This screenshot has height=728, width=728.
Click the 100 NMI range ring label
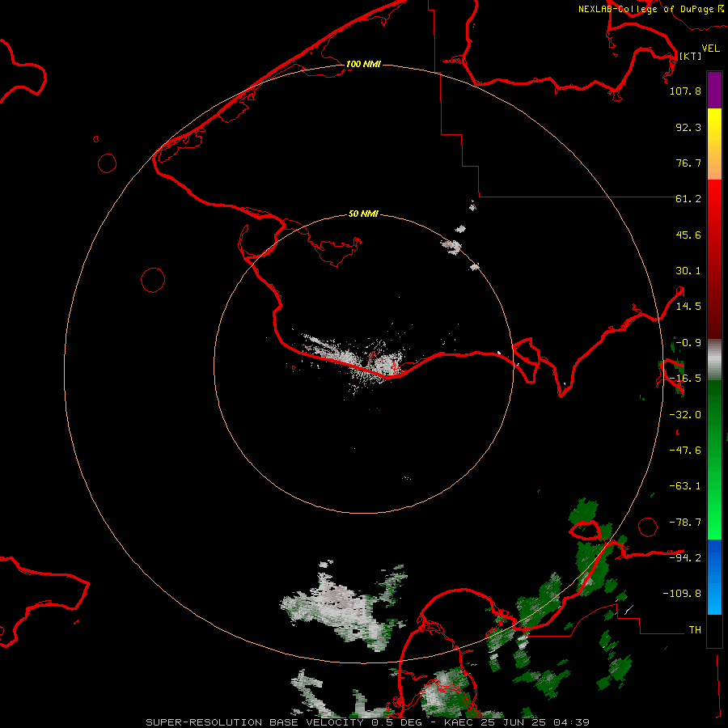pos(363,64)
